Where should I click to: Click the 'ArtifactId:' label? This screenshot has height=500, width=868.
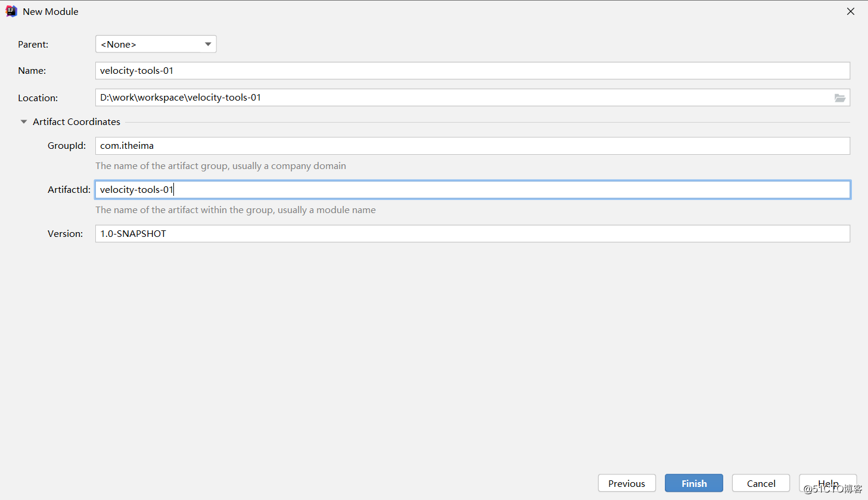(69, 190)
